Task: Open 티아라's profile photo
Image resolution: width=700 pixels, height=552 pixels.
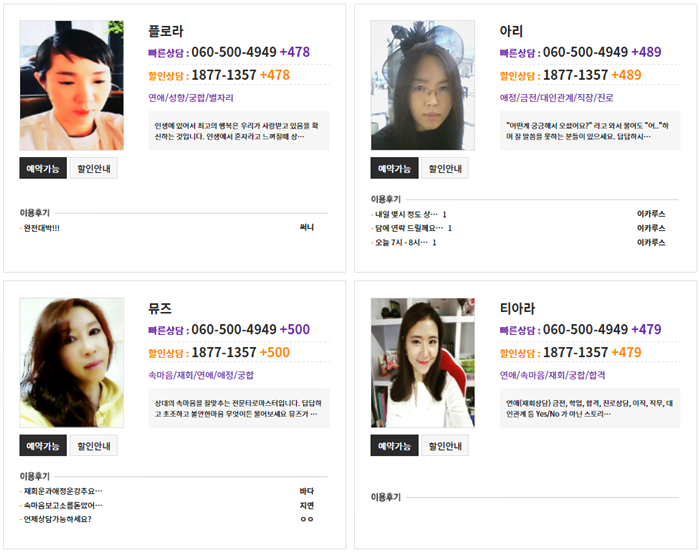Action: pyautogui.click(x=423, y=363)
